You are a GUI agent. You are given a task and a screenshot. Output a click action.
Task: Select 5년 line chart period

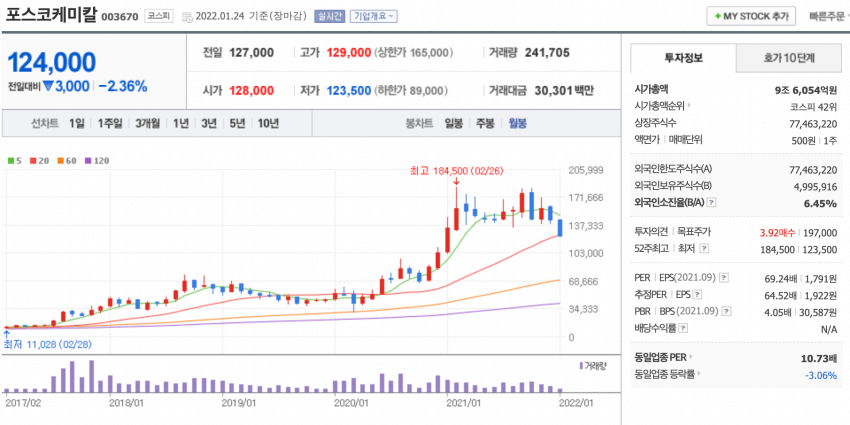coord(237,123)
